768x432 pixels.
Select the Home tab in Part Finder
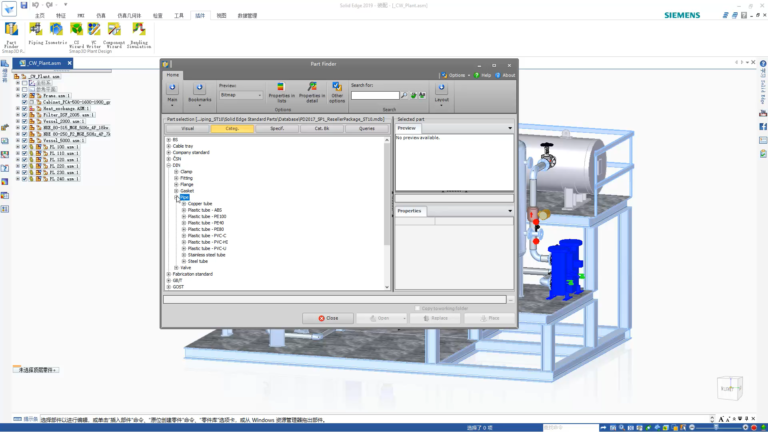pyautogui.click(x=172, y=75)
